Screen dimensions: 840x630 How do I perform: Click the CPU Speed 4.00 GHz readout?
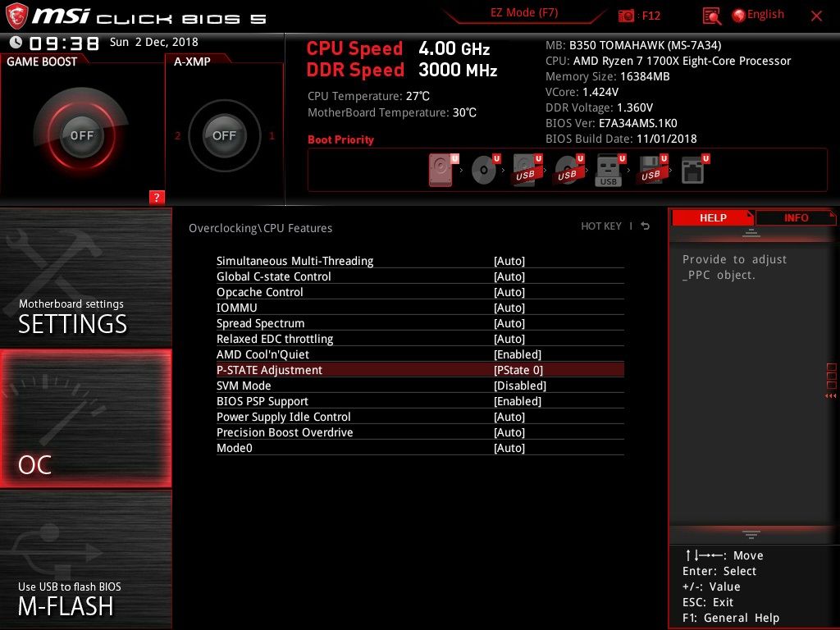pos(398,48)
